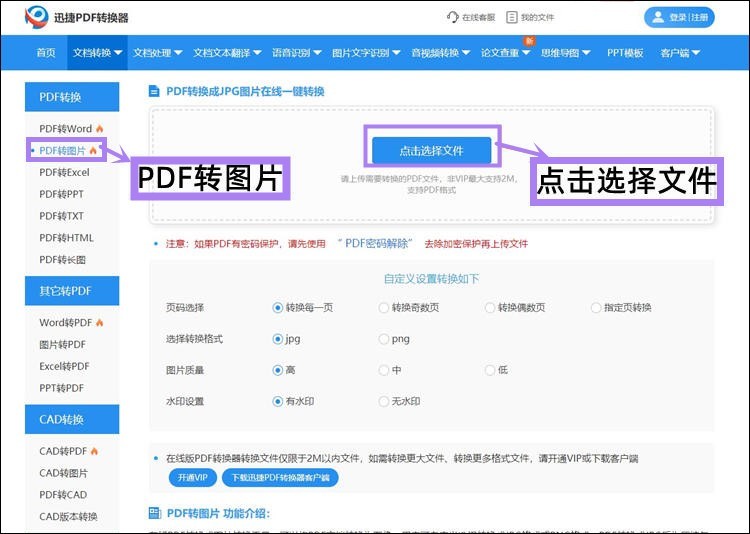750x534 pixels.
Task: Click 开通VIP button
Action: (x=193, y=478)
